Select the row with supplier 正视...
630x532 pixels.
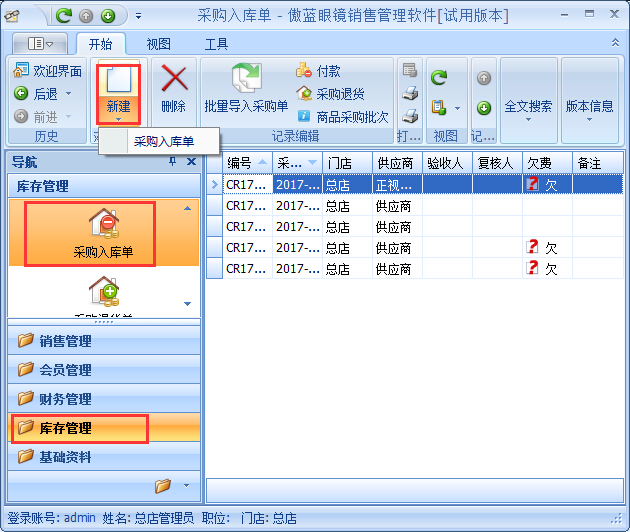(415, 184)
